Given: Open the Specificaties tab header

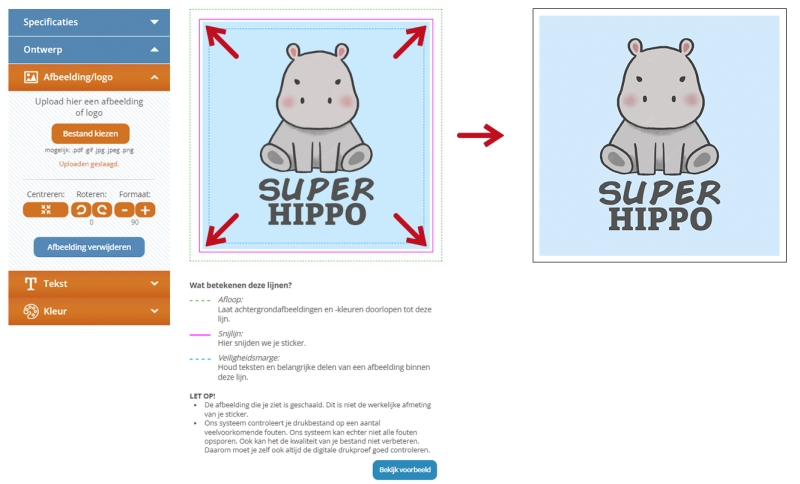Looking at the screenshot, I should (x=89, y=22).
